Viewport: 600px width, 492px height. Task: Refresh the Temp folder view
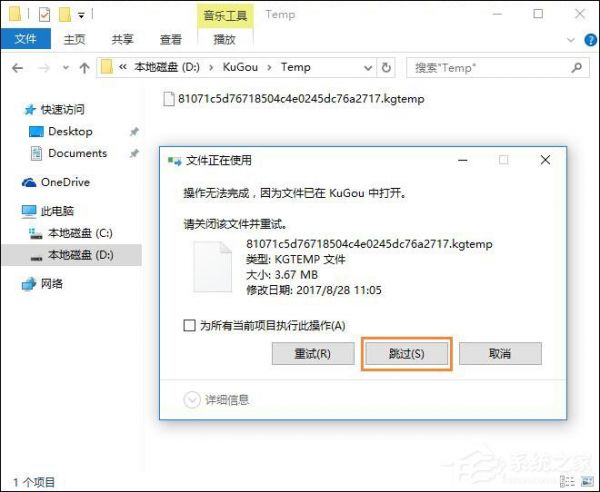pyautogui.click(x=386, y=68)
